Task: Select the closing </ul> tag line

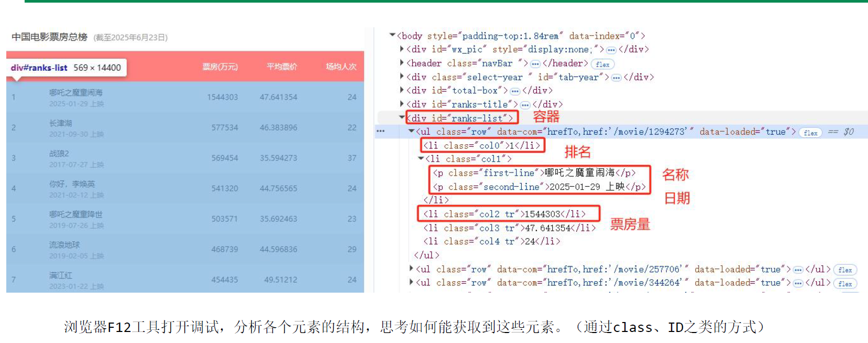Action: pos(426,255)
